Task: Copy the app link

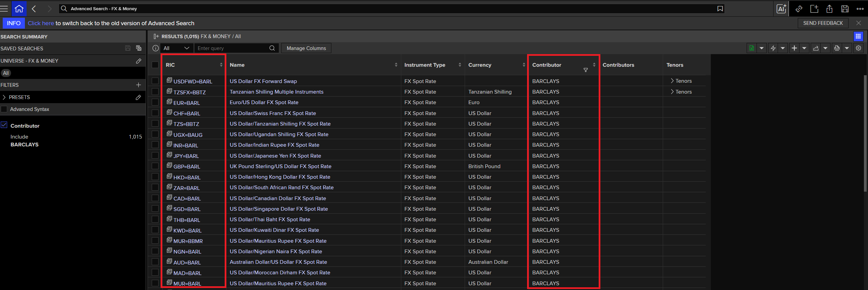Action: click(799, 9)
